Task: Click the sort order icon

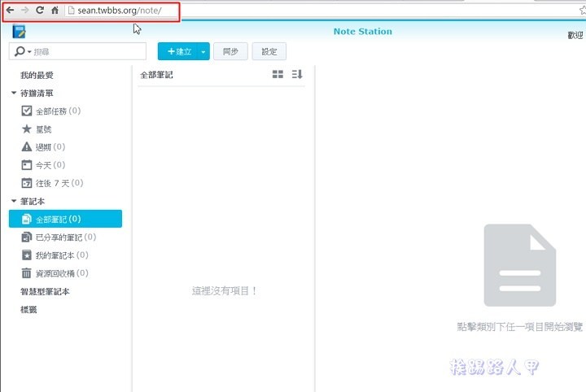Action: (x=297, y=74)
